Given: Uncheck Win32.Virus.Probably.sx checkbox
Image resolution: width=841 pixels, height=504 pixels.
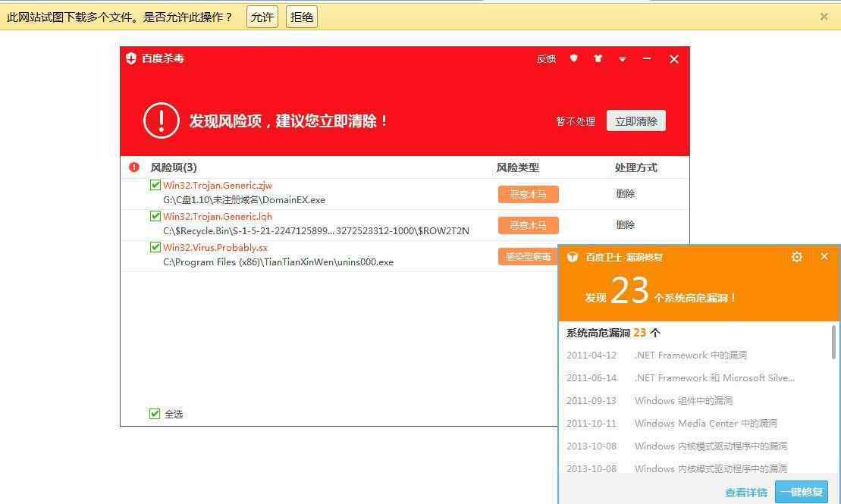Looking at the screenshot, I should point(155,247).
